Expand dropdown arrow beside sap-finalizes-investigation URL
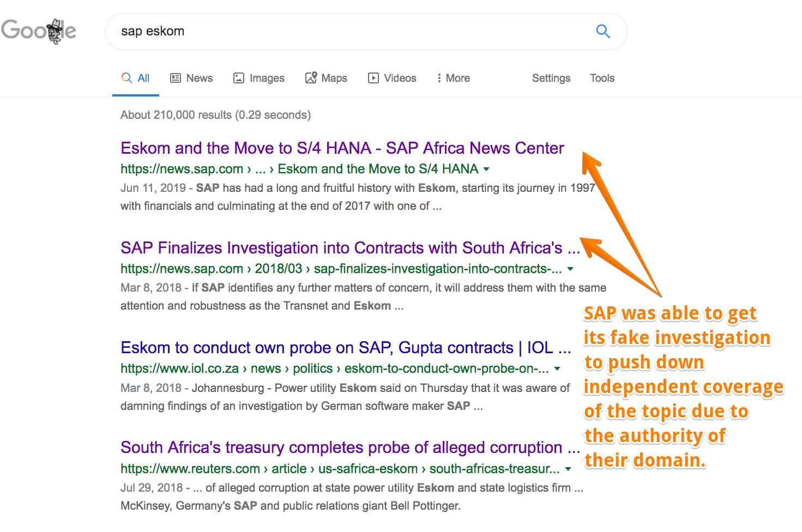 (570, 269)
